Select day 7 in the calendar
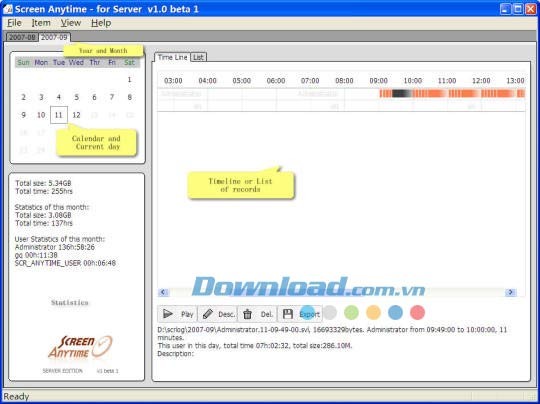The width and height of the screenshot is (540, 404). tap(112, 97)
